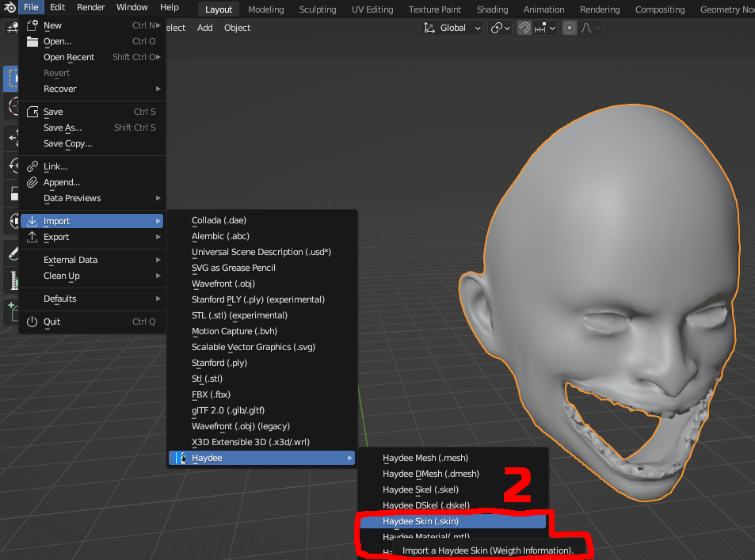Switch to the Rendering workspace tab
The width and height of the screenshot is (755, 560).
point(600,10)
